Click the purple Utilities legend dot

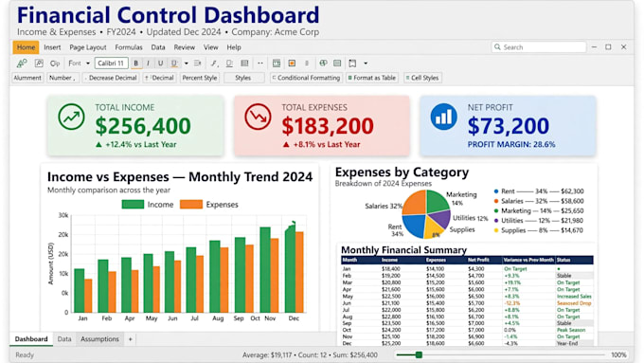(496, 221)
